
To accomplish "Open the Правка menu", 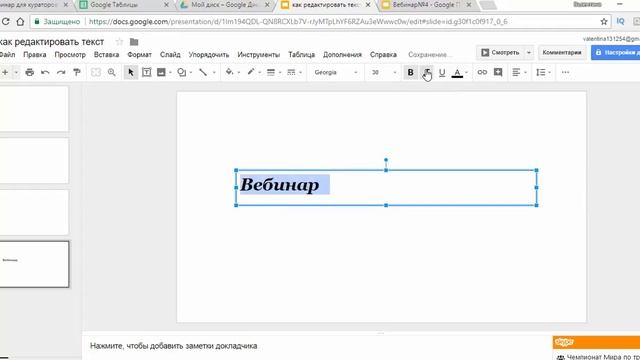I will point(34,54).
